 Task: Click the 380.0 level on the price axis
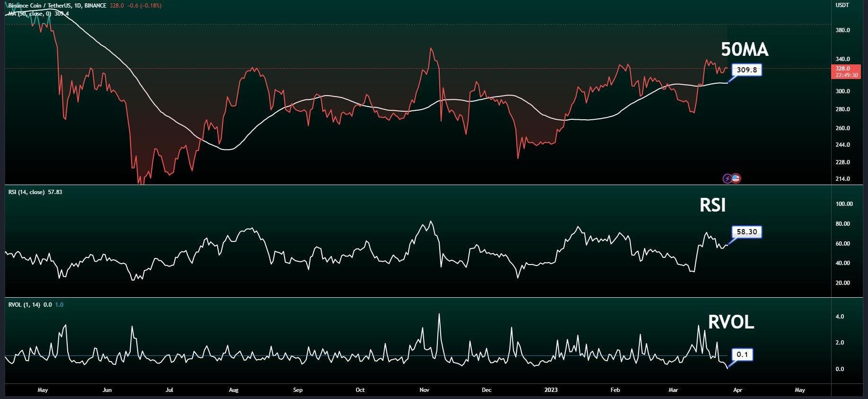click(x=843, y=30)
